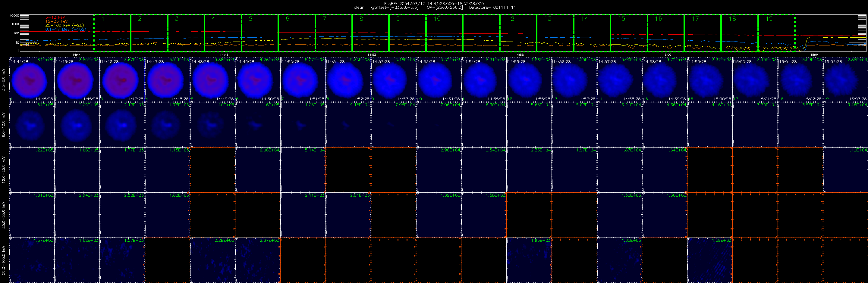
Task: Select lightcurve interval label 1
Action: [x=103, y=19]
